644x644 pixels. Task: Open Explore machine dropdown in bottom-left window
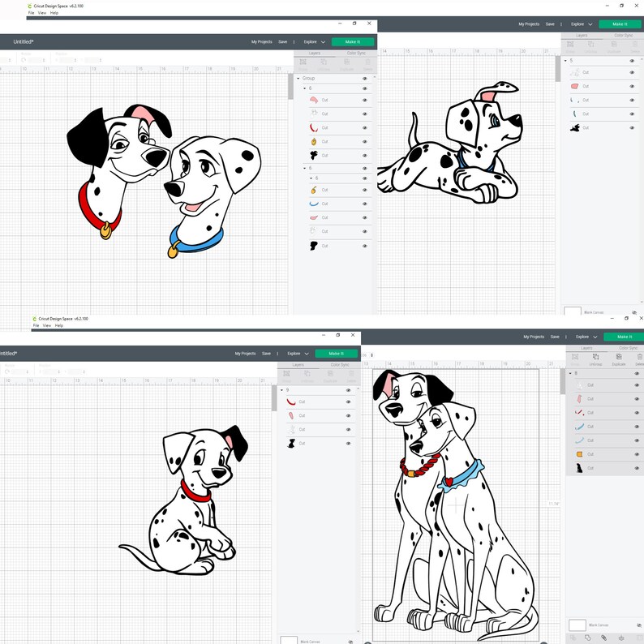(298, 354)
